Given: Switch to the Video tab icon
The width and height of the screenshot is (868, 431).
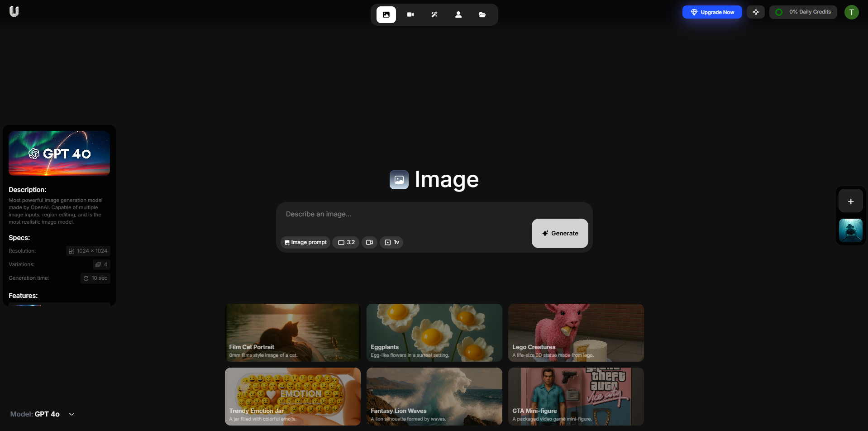Looking at the screenshot, I should (x=410, y=14).
